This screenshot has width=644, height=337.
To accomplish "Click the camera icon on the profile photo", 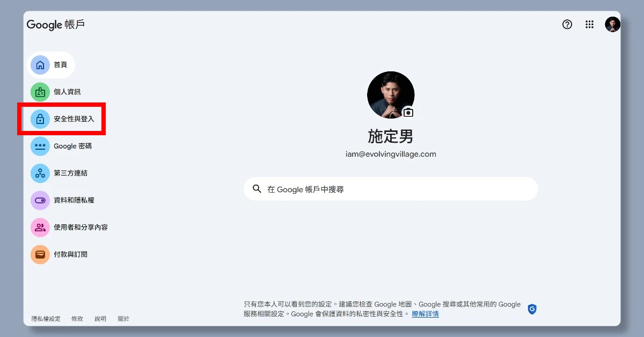I will click(x=408, y=112).
